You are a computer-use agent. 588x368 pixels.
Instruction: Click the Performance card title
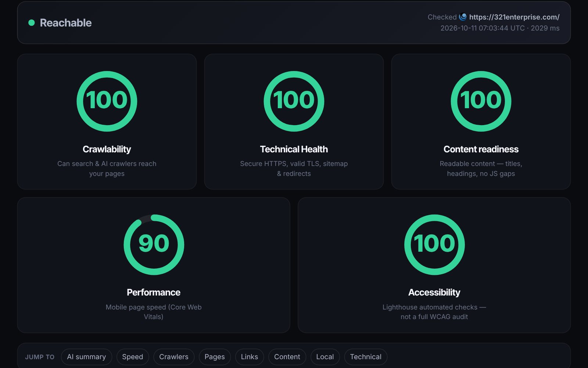click(x=154, y=292)
